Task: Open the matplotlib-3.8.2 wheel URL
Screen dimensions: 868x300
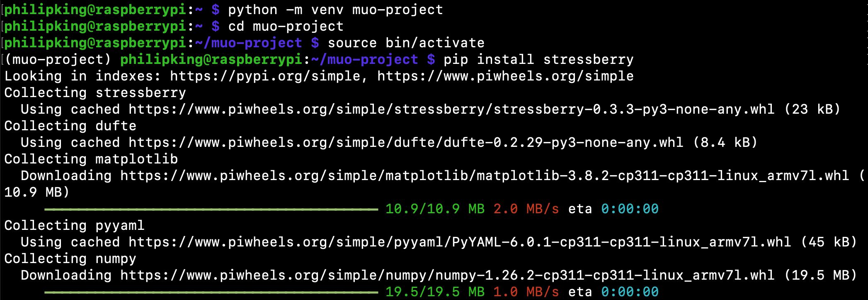Action: (x=485, y=176)
